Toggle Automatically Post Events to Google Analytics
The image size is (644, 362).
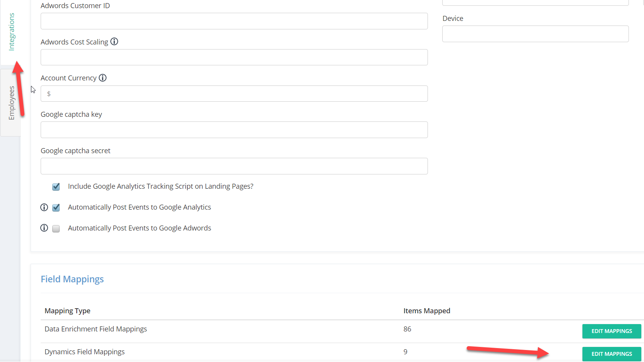pos(56,208)
